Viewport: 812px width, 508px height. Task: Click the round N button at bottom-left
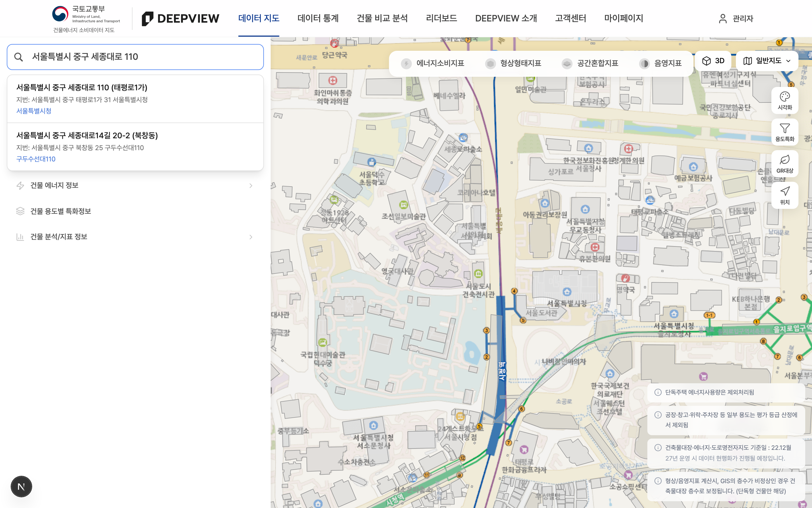click(x=21, y=486)
